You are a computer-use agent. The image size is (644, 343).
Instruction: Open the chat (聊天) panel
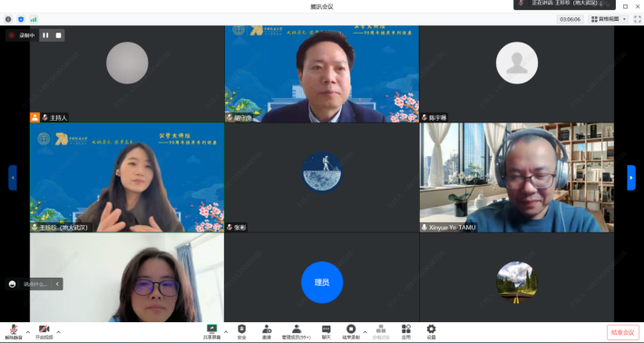(327, 332)
